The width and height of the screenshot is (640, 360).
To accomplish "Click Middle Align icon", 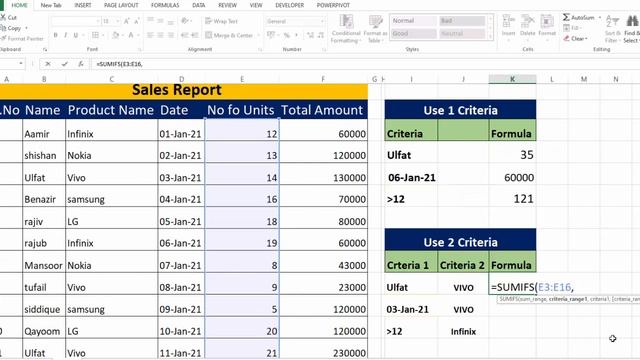I will click(160, 20).
